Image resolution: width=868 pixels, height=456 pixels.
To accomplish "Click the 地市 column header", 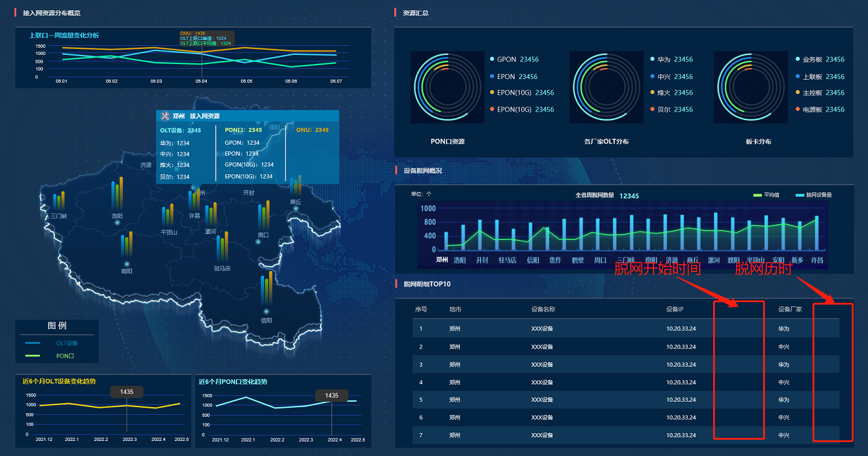I will [x=455, y=309].
